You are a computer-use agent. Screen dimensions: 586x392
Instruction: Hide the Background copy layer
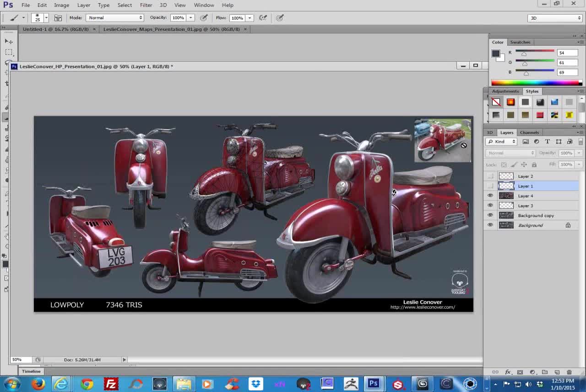[x=490, y=215]
